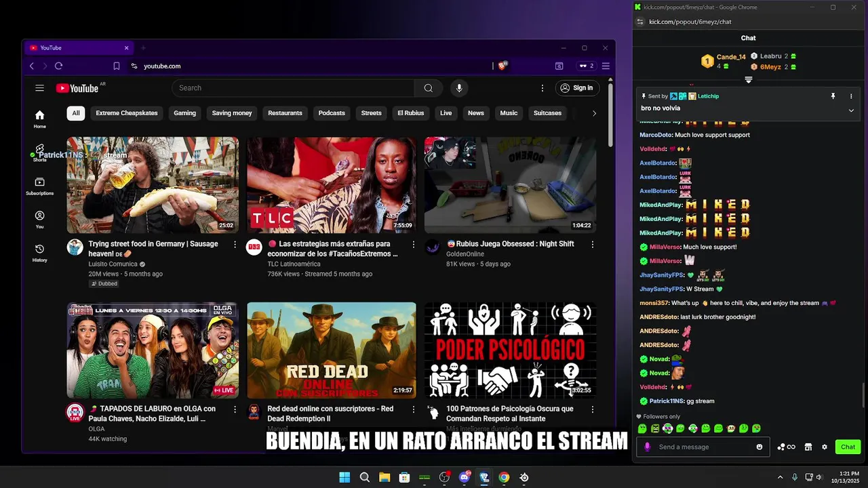Screen dimensions: 868x488
Task: Open Brave sidebar panel icon
Action: (559, 66)
